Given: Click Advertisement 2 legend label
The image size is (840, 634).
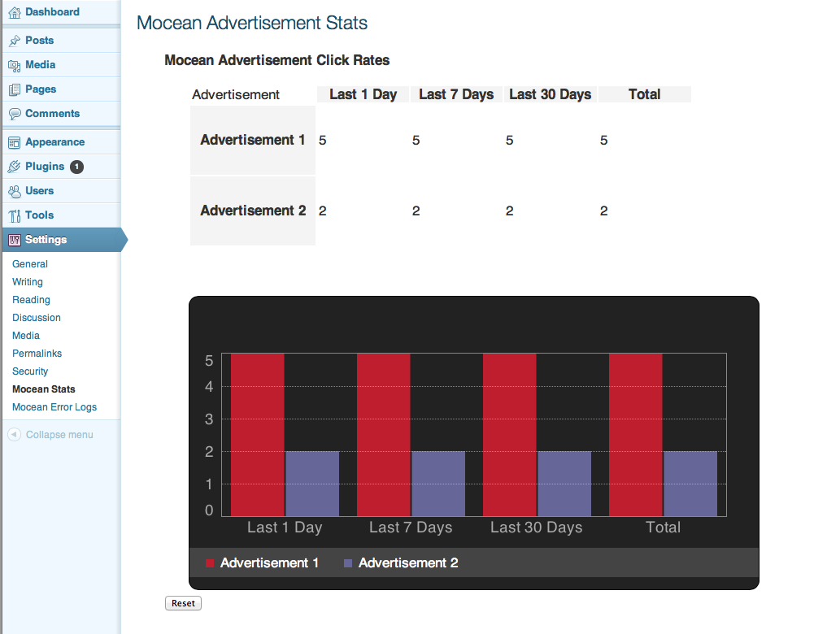Looking at the screenshot, I should [408, 562].
